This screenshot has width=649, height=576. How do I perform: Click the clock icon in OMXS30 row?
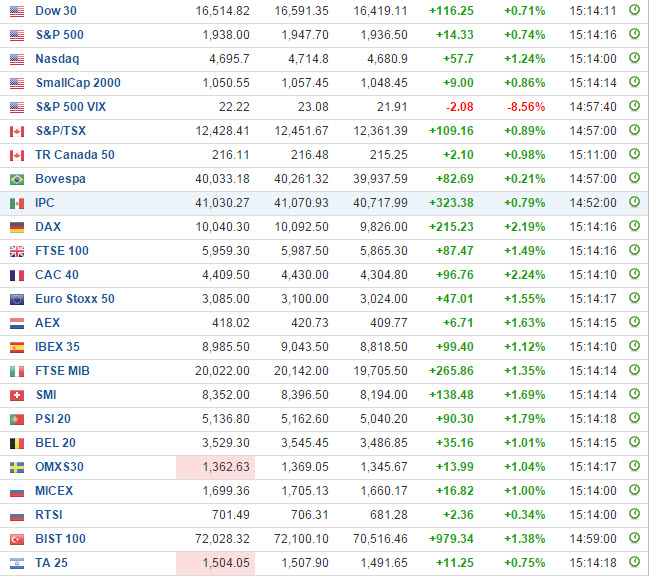point(634,466)
